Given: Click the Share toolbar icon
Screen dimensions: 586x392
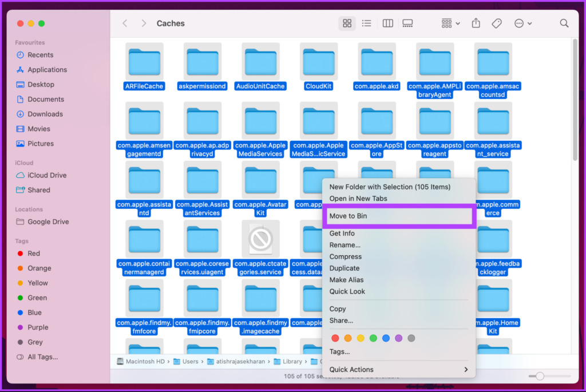Looking at the screenshot, I should (x=476, y=23).
